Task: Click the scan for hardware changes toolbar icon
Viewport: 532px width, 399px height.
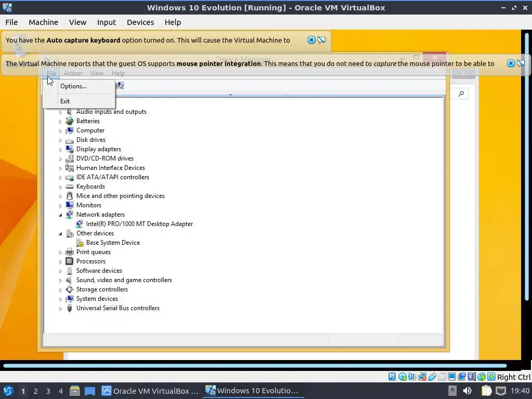Action: 121,86
